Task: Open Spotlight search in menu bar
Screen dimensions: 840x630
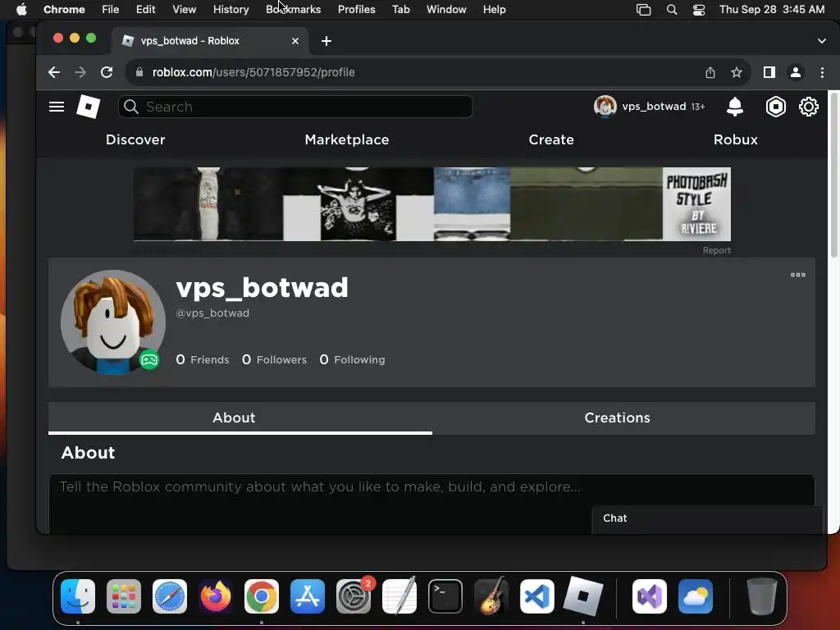Action: click(672, 10)
